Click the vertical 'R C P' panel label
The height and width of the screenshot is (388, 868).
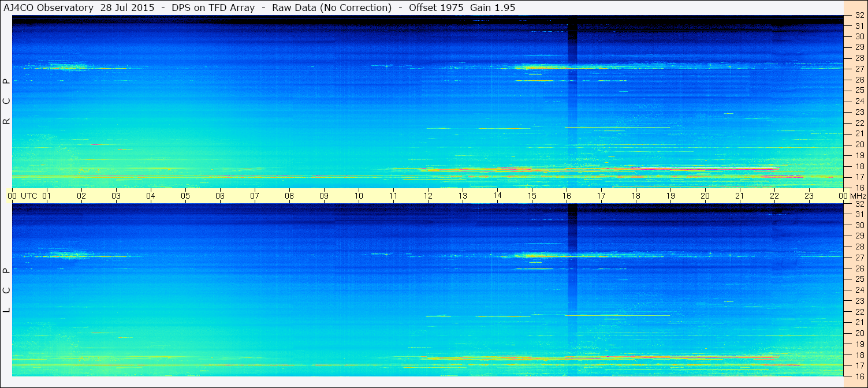coord(6,102)
